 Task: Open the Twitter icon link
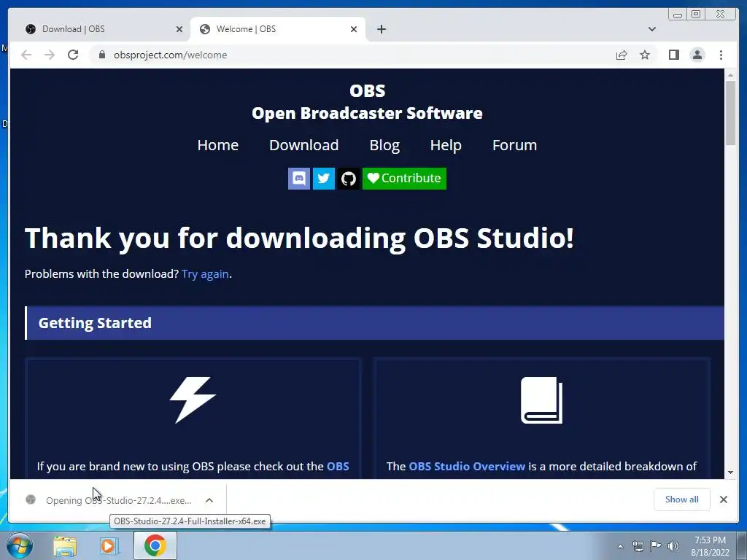coord(323,179)
